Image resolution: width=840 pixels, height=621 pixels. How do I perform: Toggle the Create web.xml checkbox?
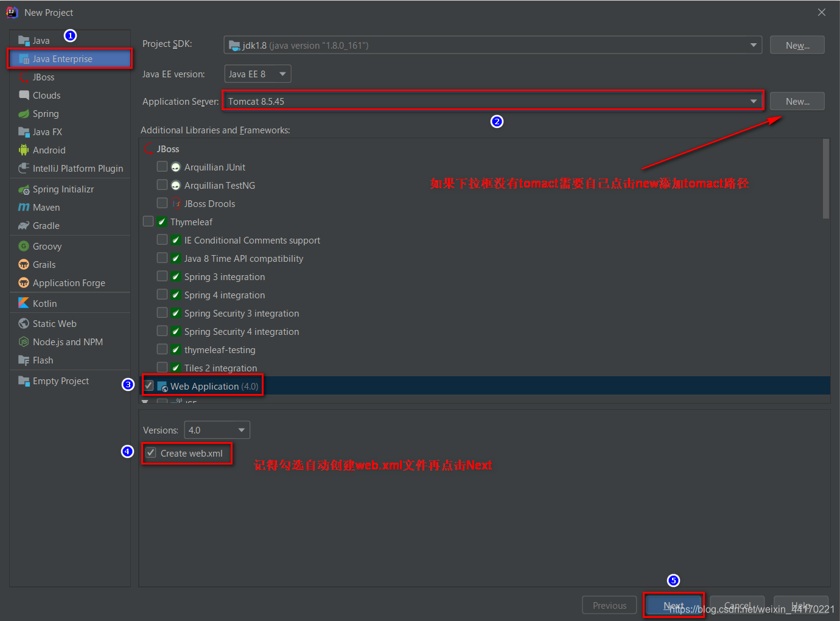151,453
